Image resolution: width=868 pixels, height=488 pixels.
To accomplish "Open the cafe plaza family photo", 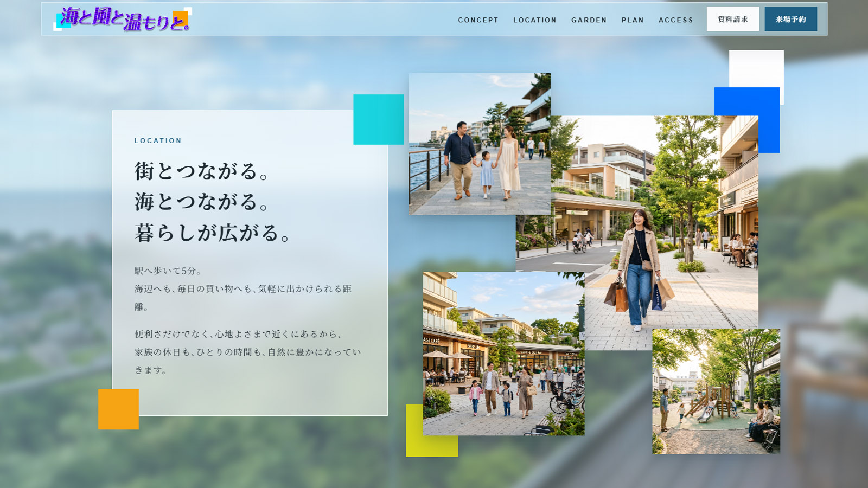I will [x=504, y=354].
